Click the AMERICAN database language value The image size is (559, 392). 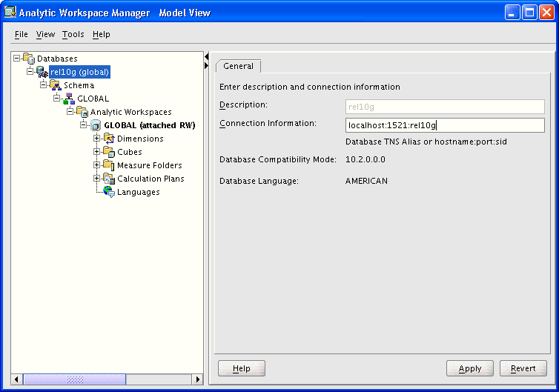click(366, 181)
